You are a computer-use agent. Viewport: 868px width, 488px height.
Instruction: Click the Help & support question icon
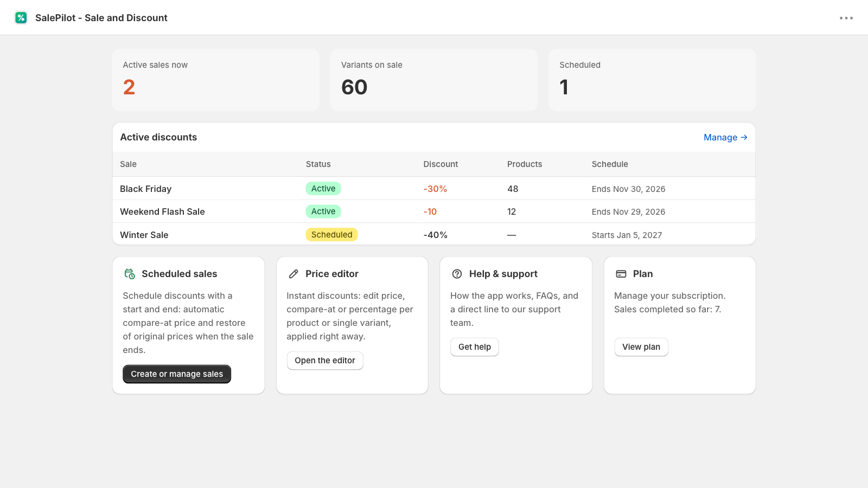[457, 274]
